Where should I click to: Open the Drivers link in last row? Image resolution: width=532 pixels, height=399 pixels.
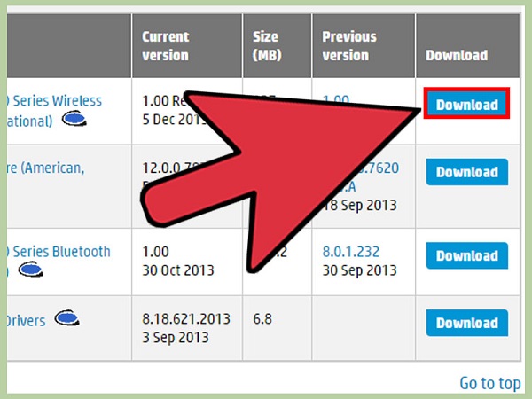[x=25, y=320]
